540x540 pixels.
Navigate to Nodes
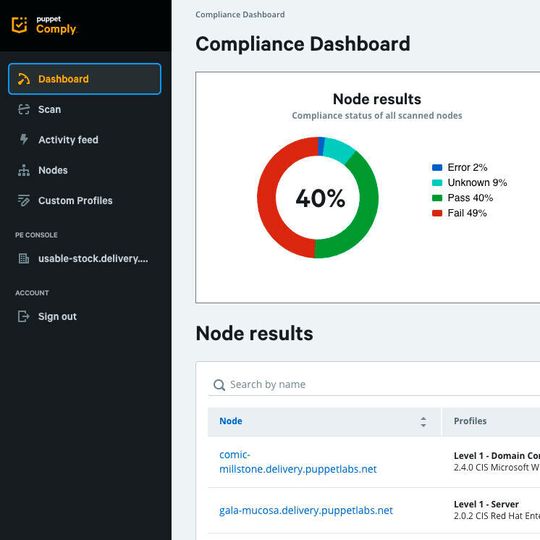click(53, 170)
